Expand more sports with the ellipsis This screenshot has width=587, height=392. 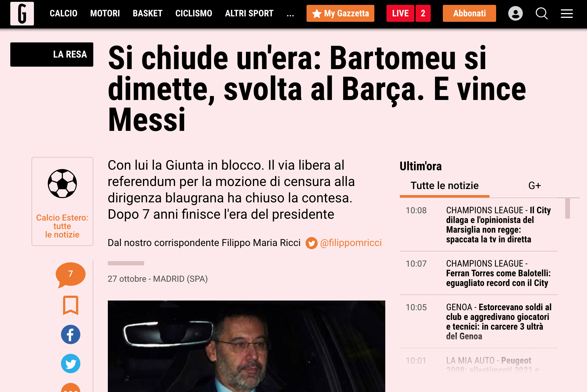click(x=290, y=14)
